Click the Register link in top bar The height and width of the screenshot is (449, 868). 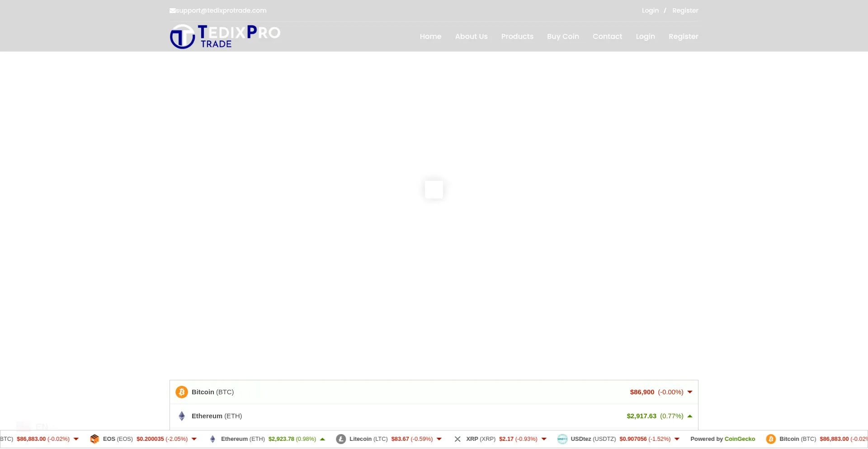(x=685, y=10)
